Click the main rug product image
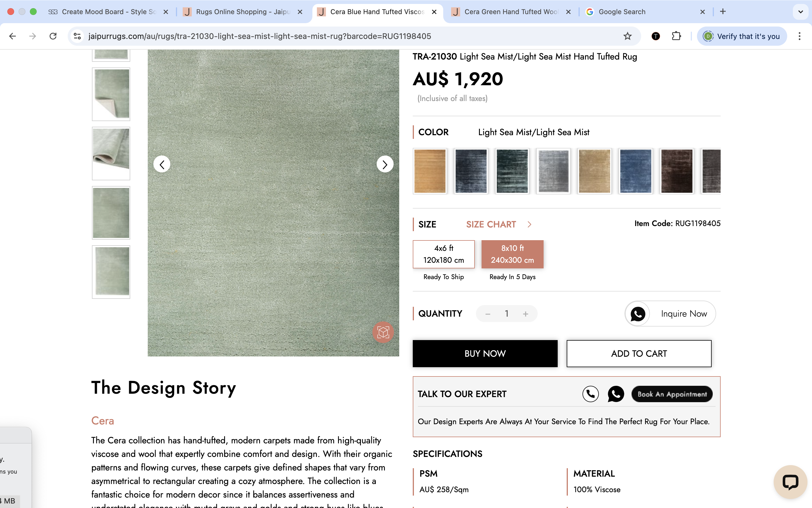The image size is (812, 508). coord(273,203)
